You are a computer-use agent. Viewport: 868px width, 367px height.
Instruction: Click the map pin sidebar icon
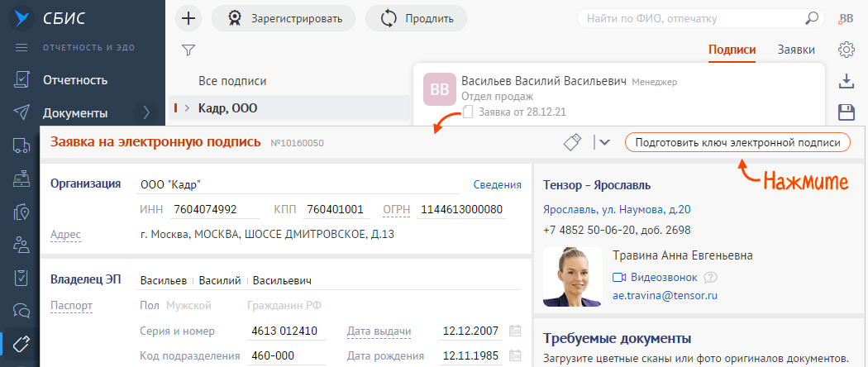point(21,212)
